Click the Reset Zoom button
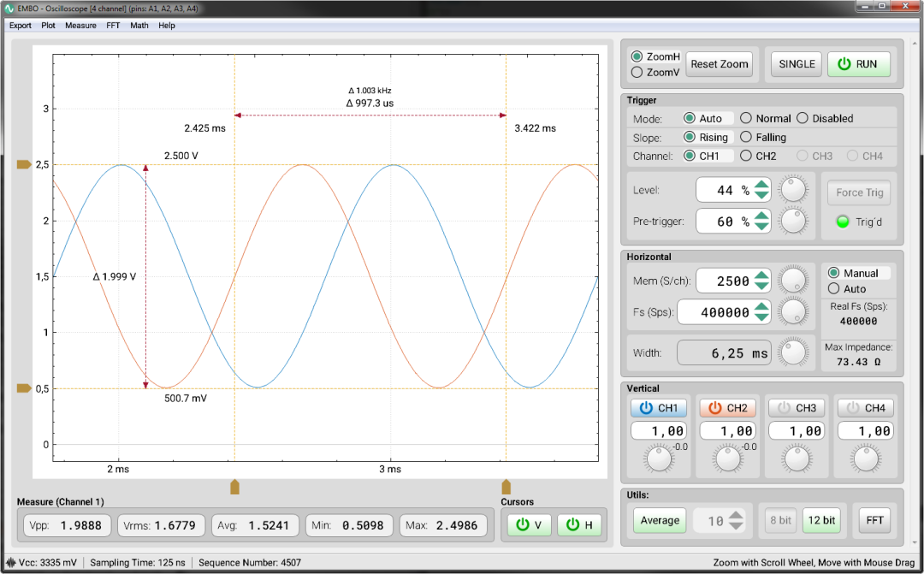Screen dimensions: 924x574 coord(720,63)
